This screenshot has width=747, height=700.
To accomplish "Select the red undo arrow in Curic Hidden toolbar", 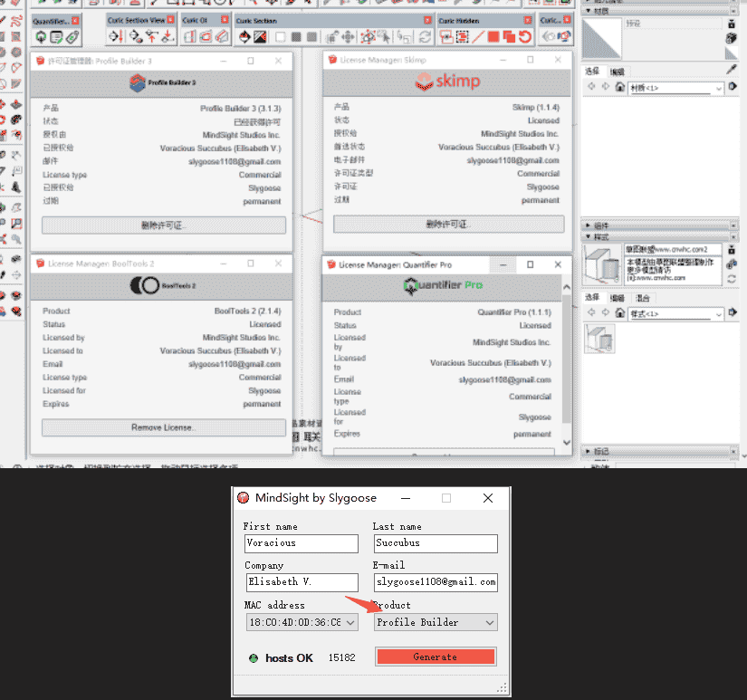I will point(524,37).
